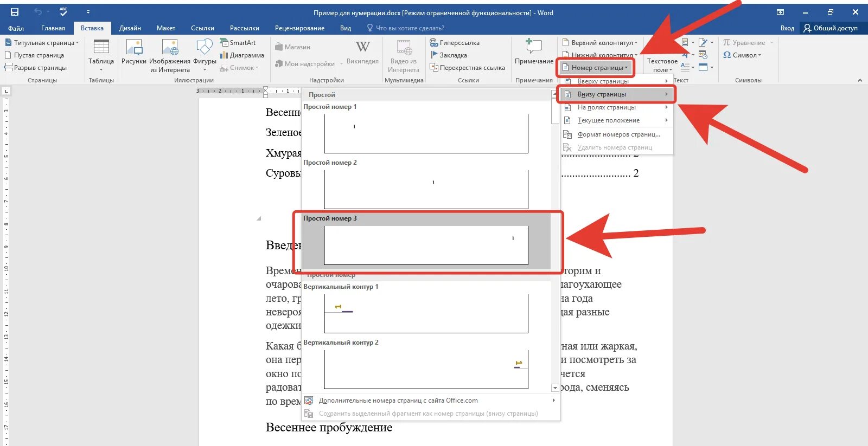Run the spelling check from quick access
Screen dimensions: 868x446
(63, 11)
